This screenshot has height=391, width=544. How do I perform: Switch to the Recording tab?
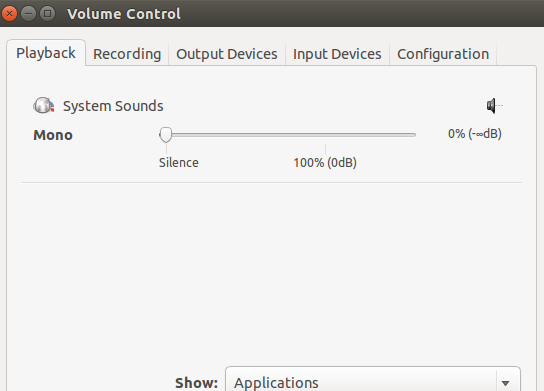point(127,54)
